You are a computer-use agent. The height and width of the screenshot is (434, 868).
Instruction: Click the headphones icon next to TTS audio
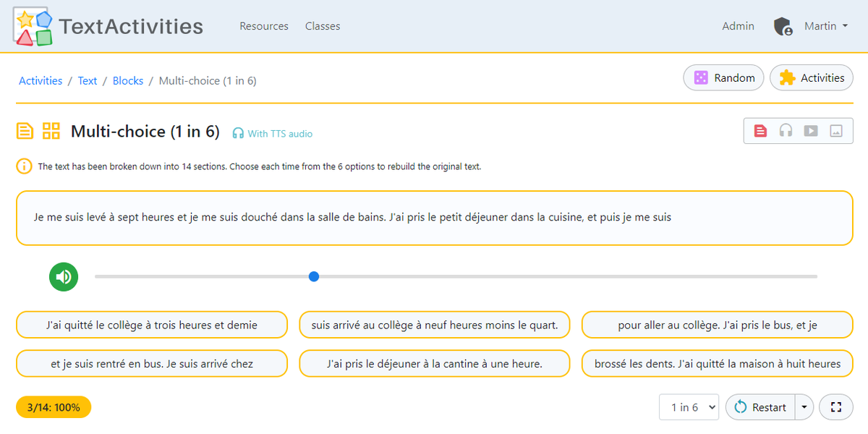238,133
